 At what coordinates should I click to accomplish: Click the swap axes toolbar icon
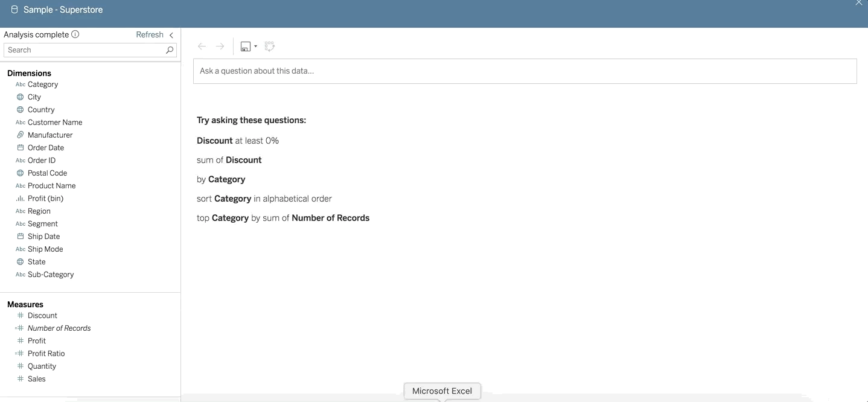[270, 46]
